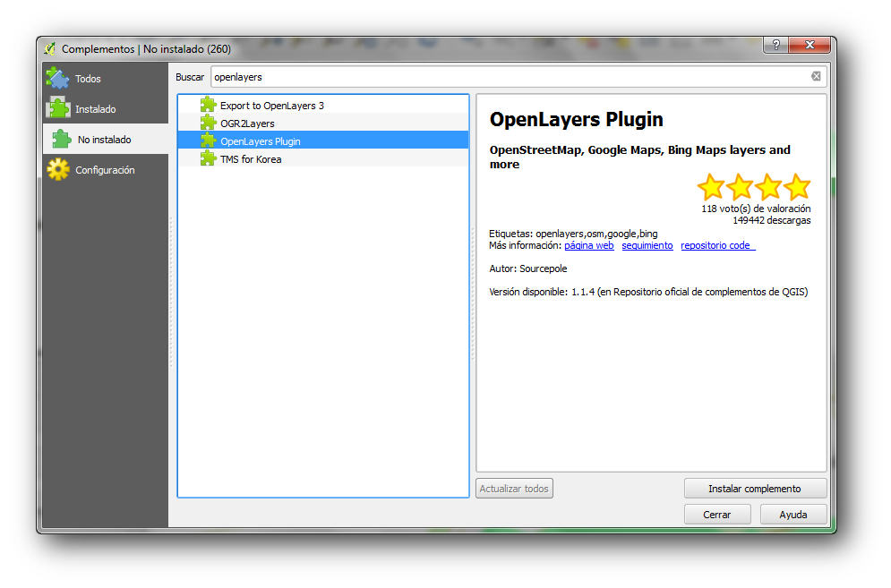Screen dimensions: 891x588
Task: Click the TMS for Korea plugin icon
Action: (x=208, y=158)
